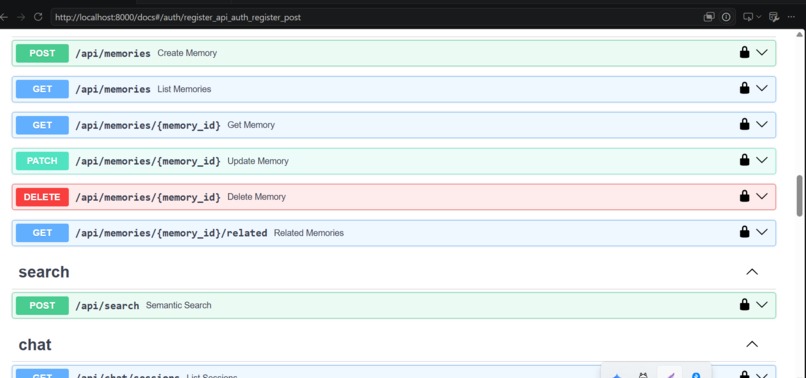Expand the List Memories row chevron
The image size is (806, 378).
coord(762,88)
